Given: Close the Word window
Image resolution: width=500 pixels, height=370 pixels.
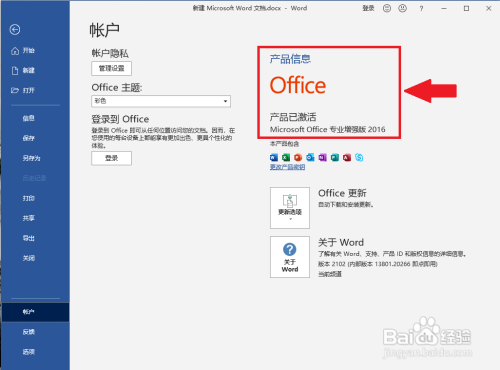Looking at the screenshot, I should [x=489, y=9].
